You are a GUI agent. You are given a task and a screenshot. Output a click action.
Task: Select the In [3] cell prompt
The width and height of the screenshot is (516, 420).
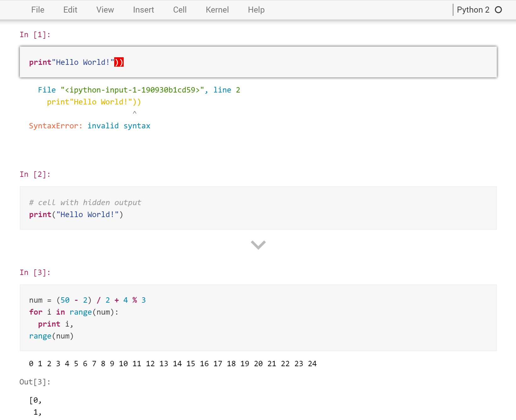35,272
